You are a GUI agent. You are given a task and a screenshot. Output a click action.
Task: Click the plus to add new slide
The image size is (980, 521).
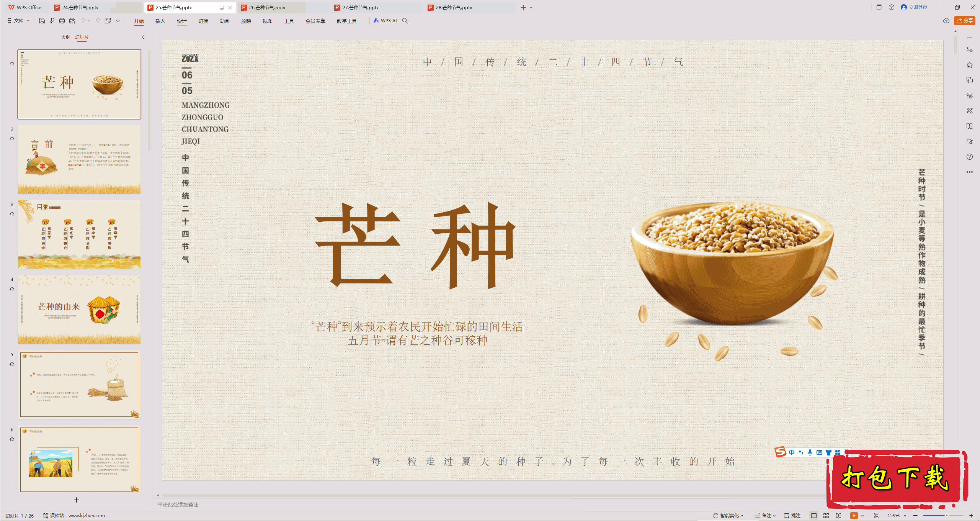[x=77, y=500]
